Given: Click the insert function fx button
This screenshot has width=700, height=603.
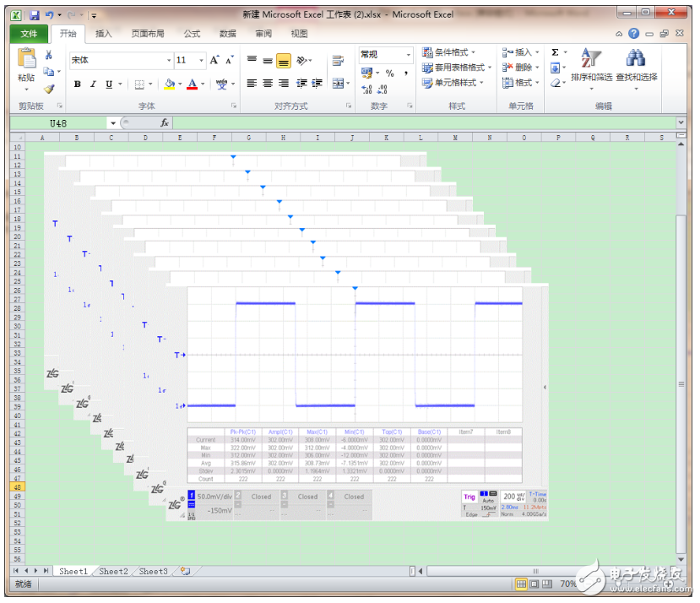Looking at the screenshot, I should 165,122.
